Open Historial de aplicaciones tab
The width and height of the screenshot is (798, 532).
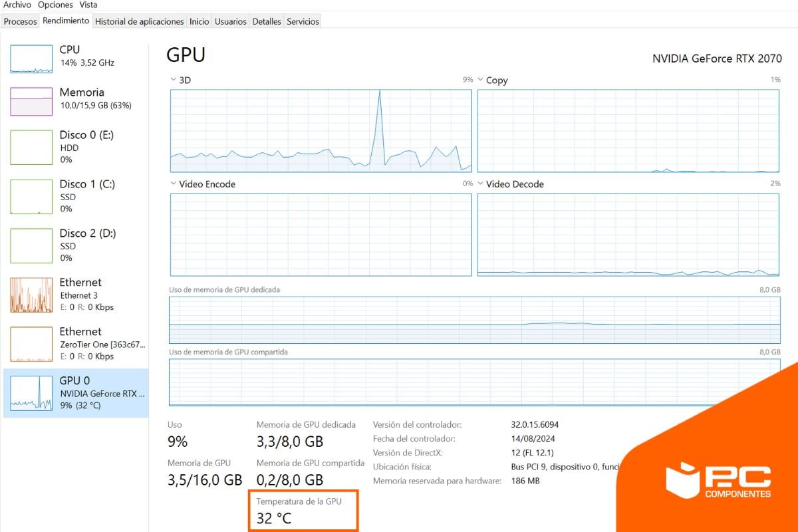139,21
